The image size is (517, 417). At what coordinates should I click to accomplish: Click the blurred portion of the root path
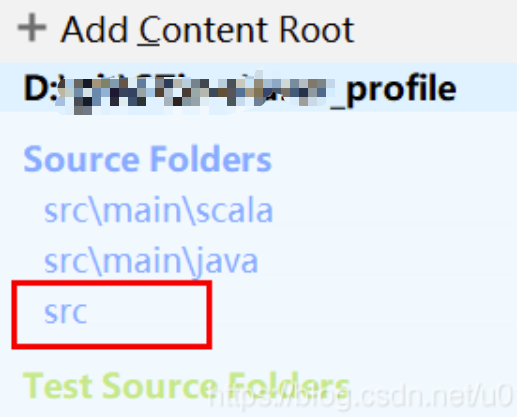(x=195, y=92)
